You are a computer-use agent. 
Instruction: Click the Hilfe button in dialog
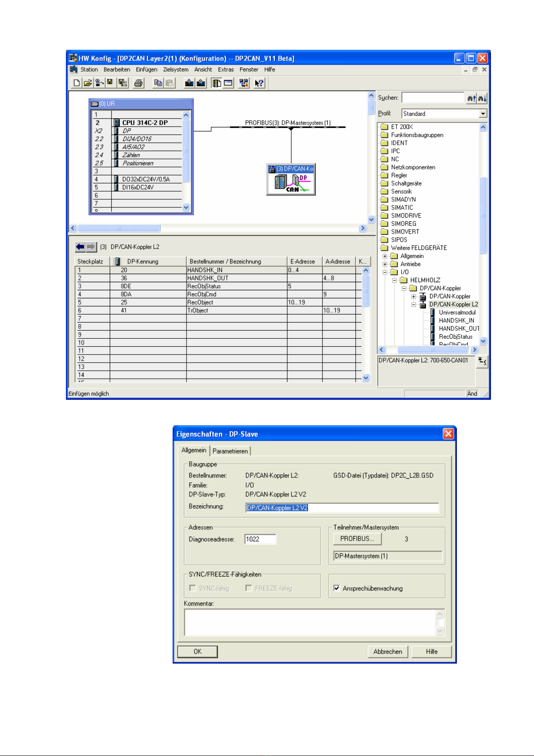tap(432, 651)
